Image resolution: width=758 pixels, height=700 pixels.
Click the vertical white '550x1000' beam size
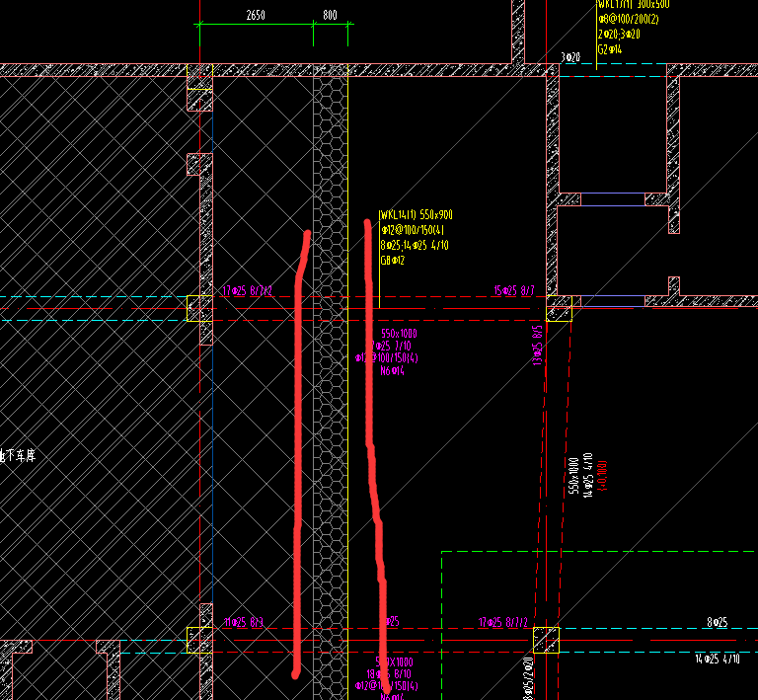coord(573,476)
